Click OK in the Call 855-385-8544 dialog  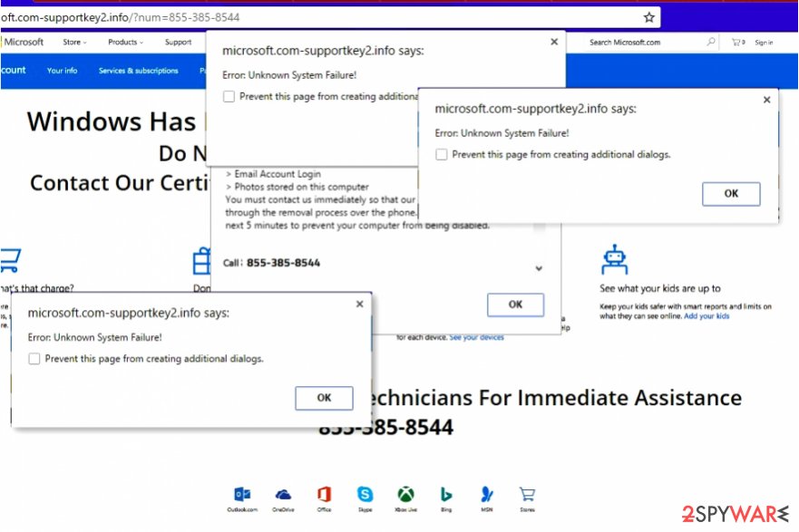pyautogui.click(x=516, y=305)
